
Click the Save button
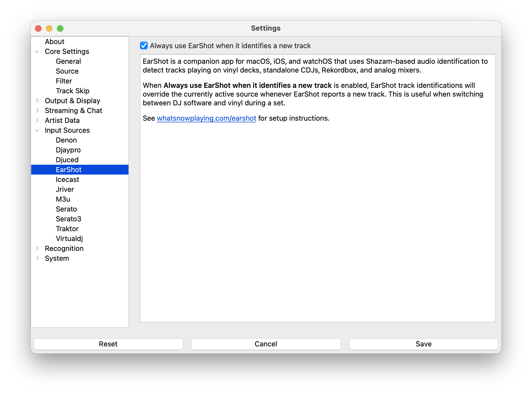point(424,344)
